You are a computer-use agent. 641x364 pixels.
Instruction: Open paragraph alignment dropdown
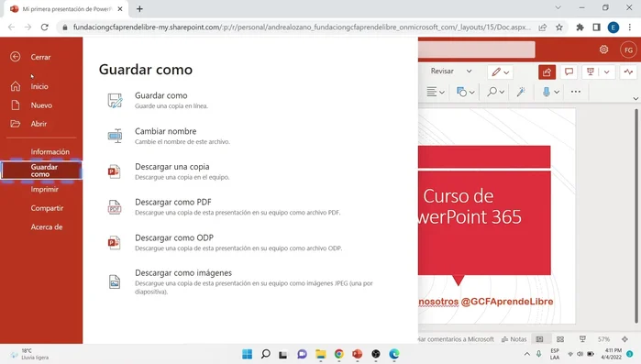click(436, 92)
